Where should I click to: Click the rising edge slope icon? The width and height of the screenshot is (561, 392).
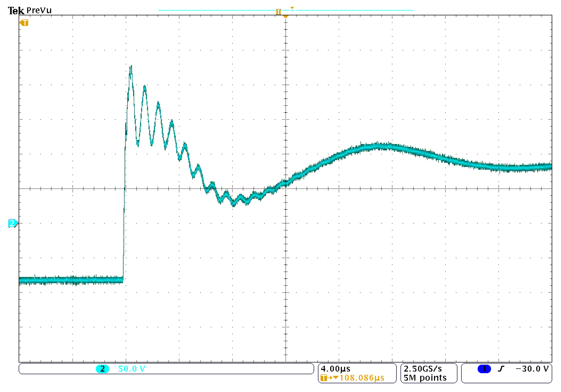(501, 369)
